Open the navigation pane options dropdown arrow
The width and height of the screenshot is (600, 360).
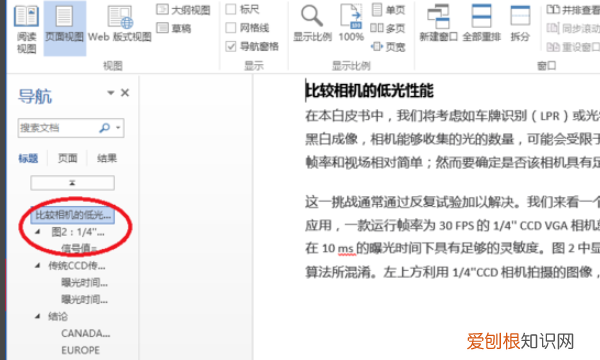coord(111,93)
